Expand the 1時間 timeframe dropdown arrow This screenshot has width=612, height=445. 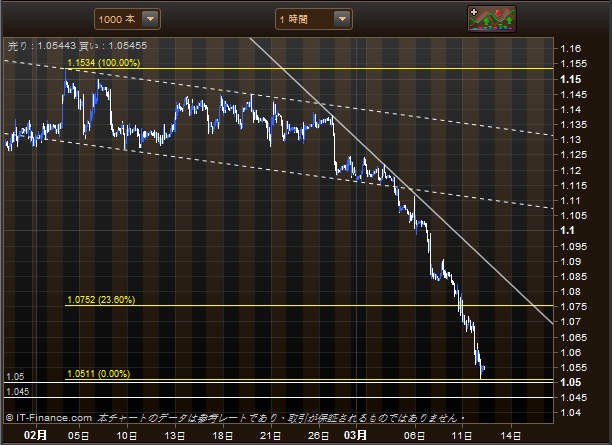click(x=342, y=19)
